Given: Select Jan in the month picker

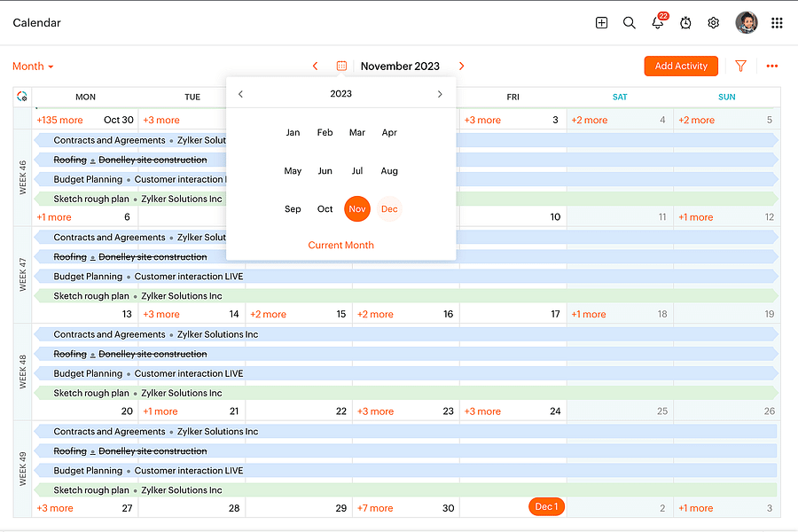Looking at the screenshot, I should click(x=293, y=132).
